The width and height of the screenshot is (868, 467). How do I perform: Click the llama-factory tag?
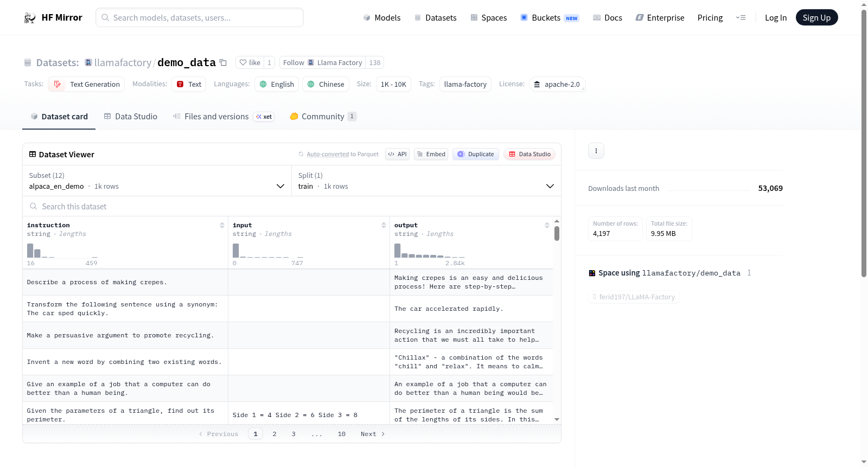click(x=465, y=84)
